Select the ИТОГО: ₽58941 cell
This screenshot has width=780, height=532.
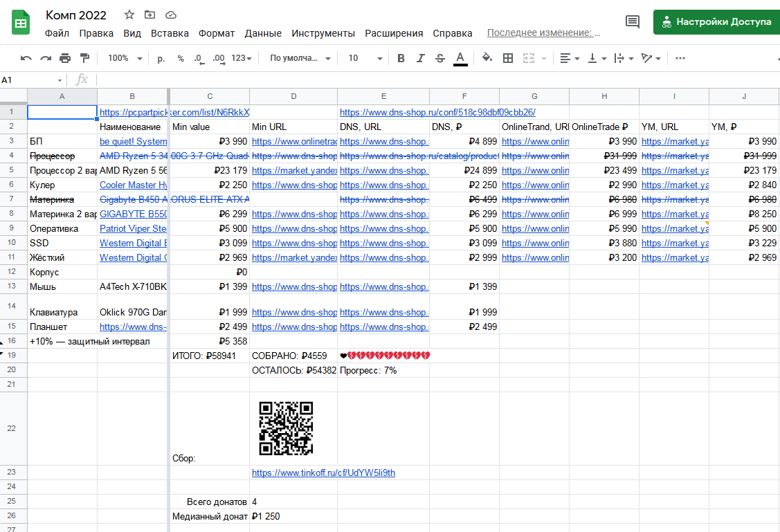pos(210,356)
